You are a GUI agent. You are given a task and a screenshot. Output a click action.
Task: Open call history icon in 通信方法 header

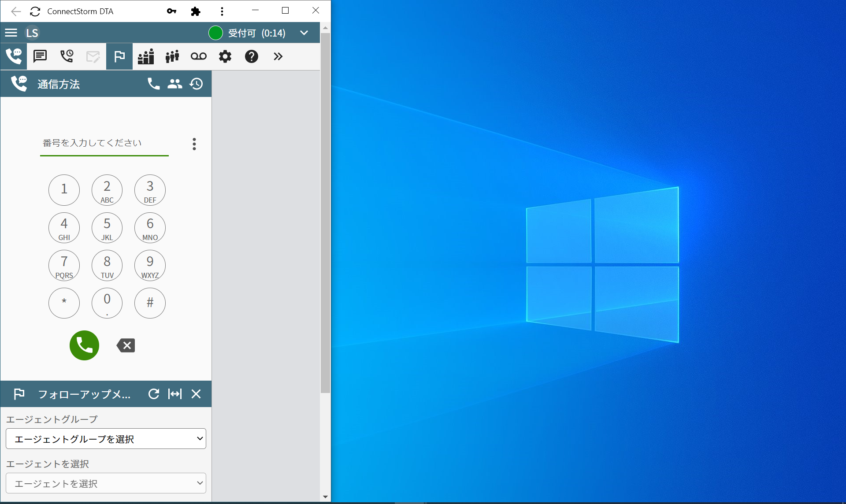click(x=196, y=84)
